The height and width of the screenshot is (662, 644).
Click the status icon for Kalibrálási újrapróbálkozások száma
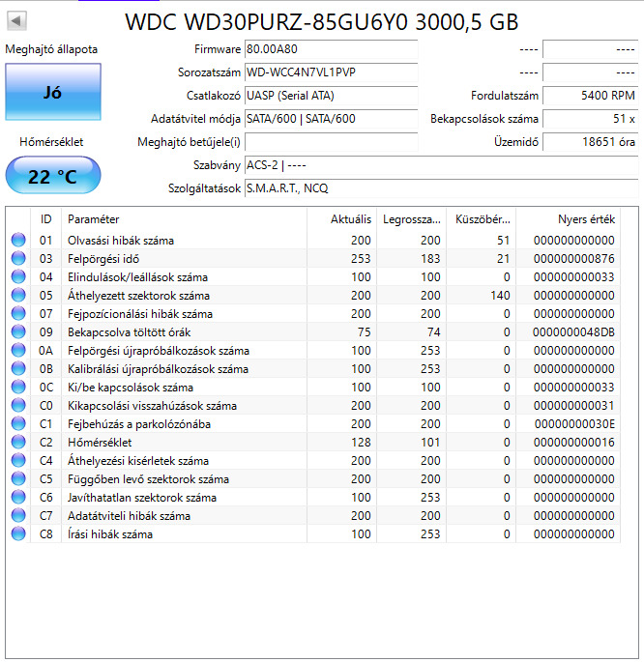18,368
